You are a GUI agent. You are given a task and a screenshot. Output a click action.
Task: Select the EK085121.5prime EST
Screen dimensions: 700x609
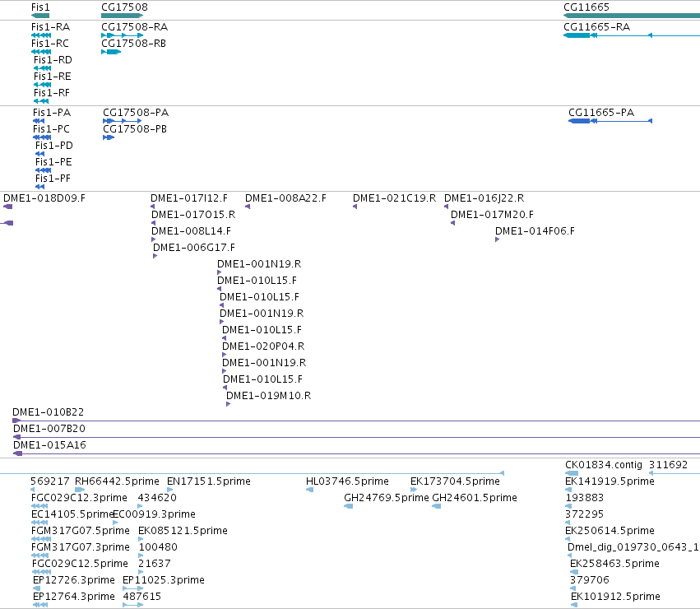[x=183, y=532]
